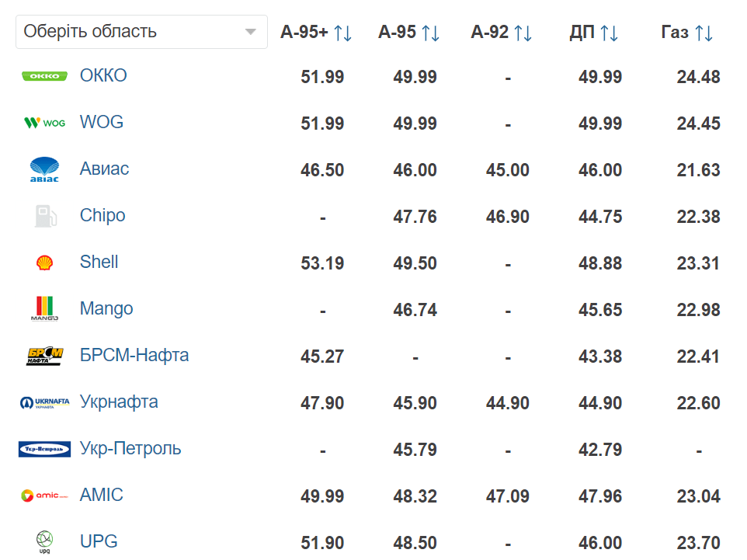Click the OKKO green logo
The width and height of the screenshot is (747, 560).
click(44, 76)
